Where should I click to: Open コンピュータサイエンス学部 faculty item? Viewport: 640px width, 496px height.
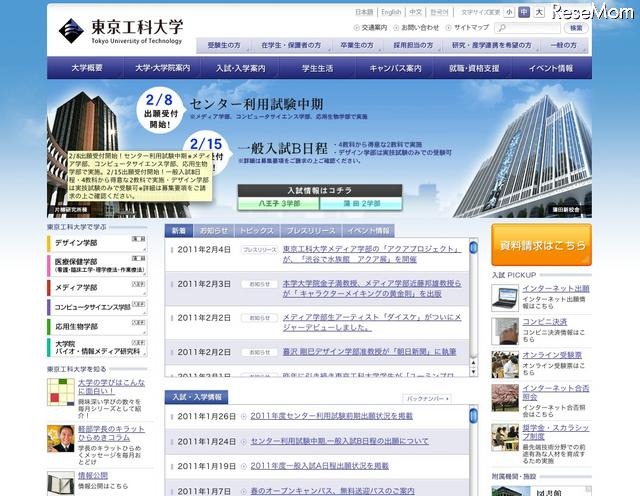click(x=97, y=307)
